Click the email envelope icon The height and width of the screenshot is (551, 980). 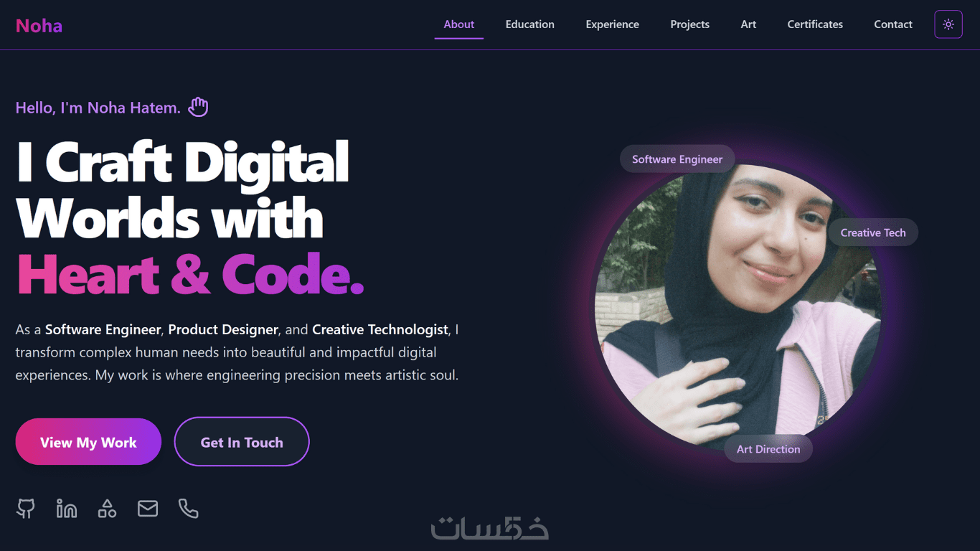pyautogui.click(x=148, y=509)
